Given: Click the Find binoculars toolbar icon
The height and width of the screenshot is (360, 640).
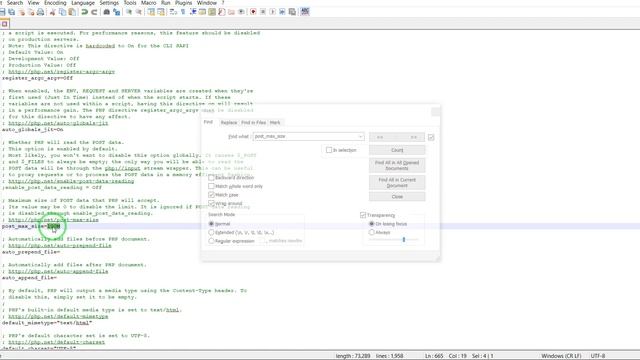Looking at the screenshot, I should coord(107,12).
